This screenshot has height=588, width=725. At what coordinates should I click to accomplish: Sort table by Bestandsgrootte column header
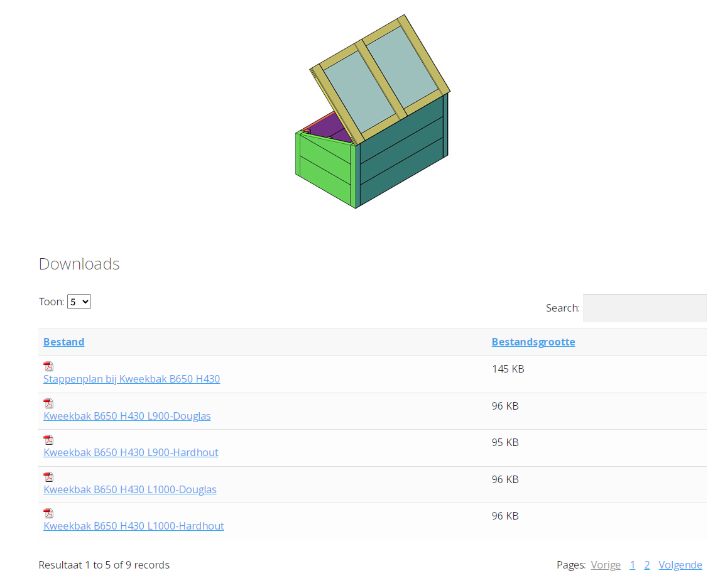[533, 342]
